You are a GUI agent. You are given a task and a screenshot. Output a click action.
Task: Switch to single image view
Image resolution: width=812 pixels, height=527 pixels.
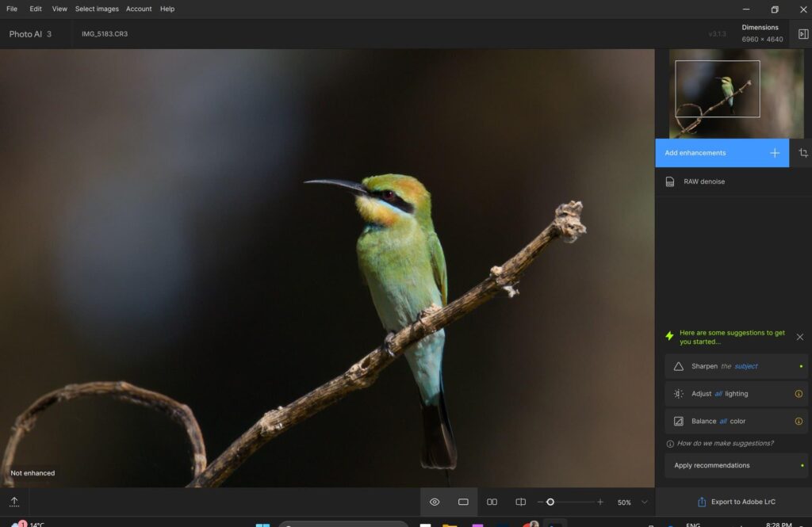(463, 502)
